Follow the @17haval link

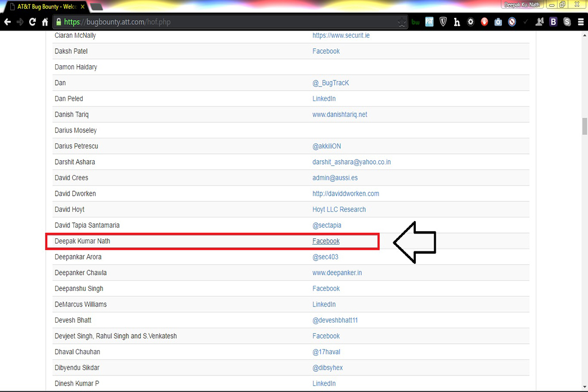tap(326, 352)
